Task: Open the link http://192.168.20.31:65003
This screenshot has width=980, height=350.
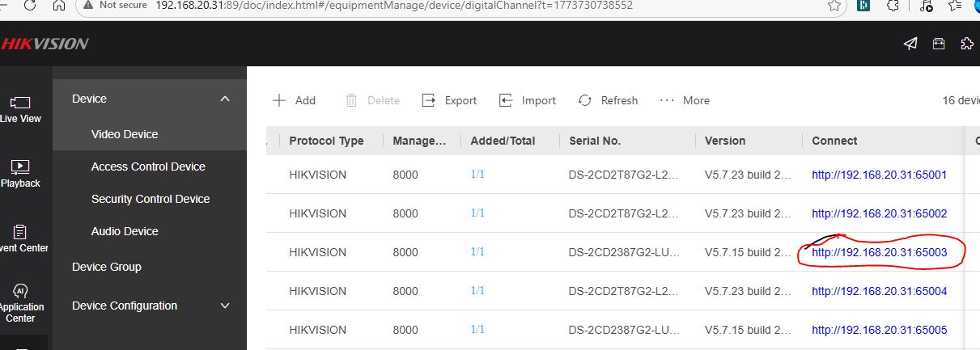Action: click(x=879, y=252)
